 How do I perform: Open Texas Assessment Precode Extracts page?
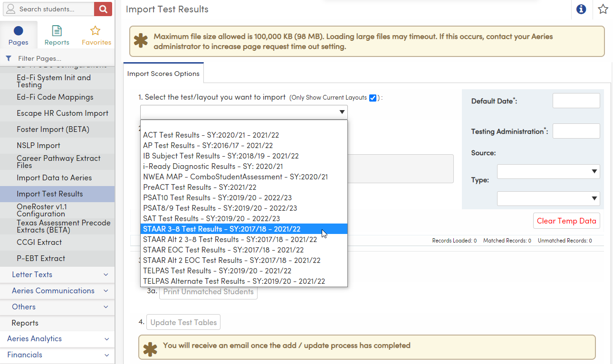(x=57, y=226)
